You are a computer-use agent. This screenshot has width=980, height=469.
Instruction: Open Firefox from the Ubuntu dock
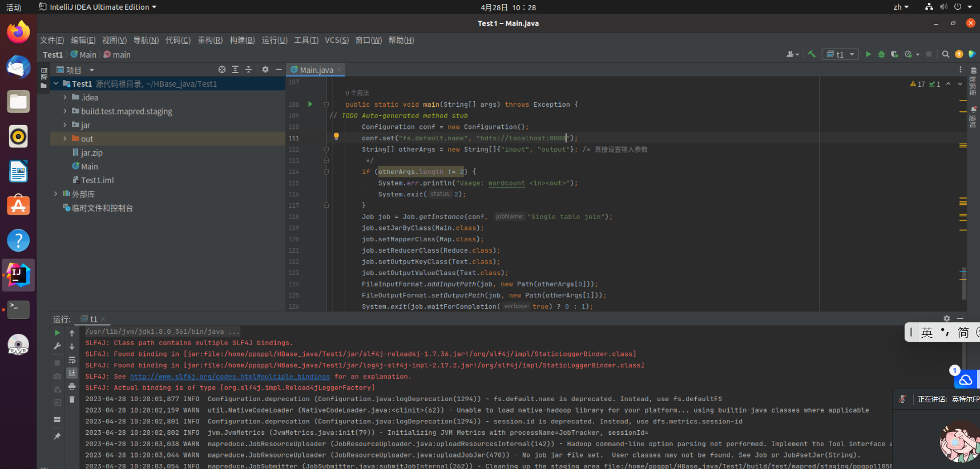click(x=18, y=31)
